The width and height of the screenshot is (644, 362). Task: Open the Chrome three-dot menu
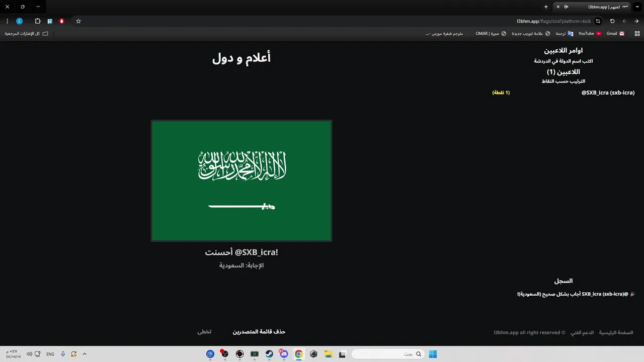point(7,21)
